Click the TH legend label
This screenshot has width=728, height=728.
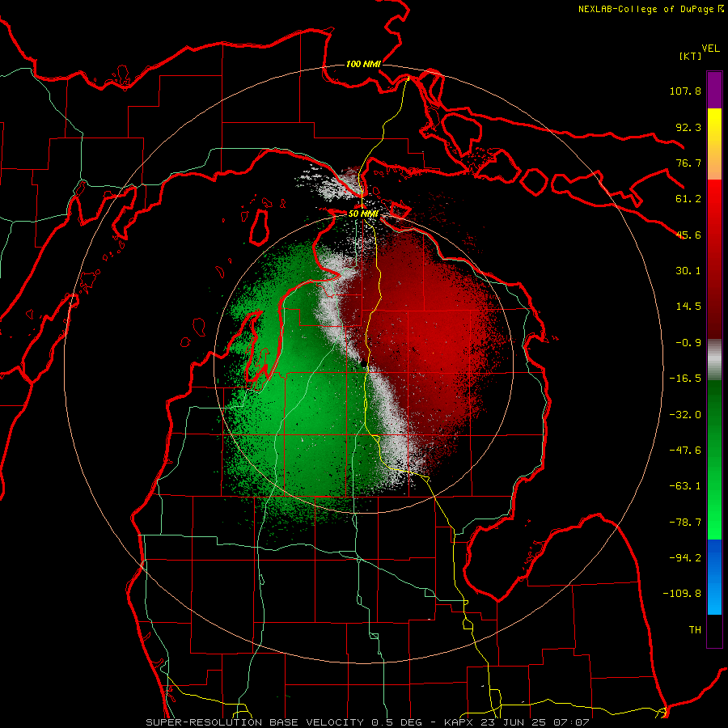[695, 630]
